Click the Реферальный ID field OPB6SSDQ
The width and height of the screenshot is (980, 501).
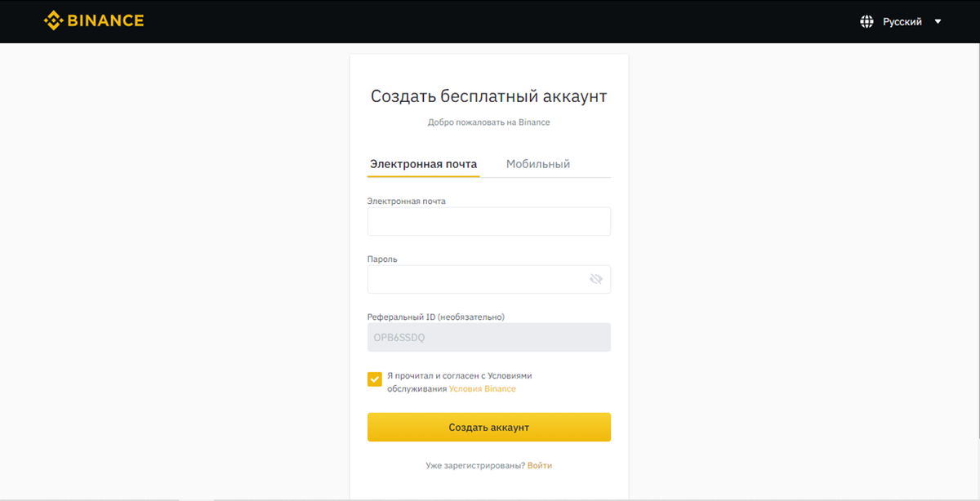pos(489,337)
